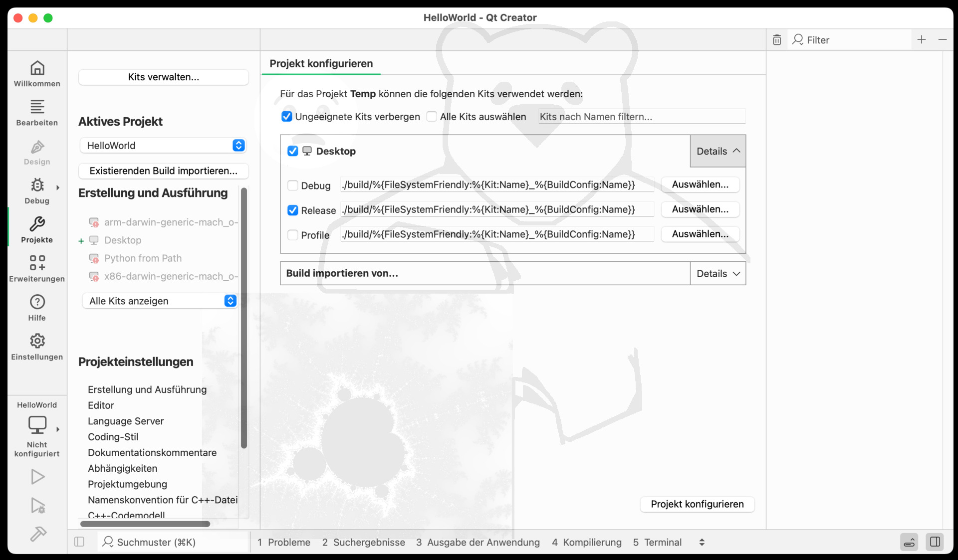Viewport: 958px width, 560px height.
Task: Enable the Profile build checkbox
Action: pyautogui.click(x=293, y=235)
